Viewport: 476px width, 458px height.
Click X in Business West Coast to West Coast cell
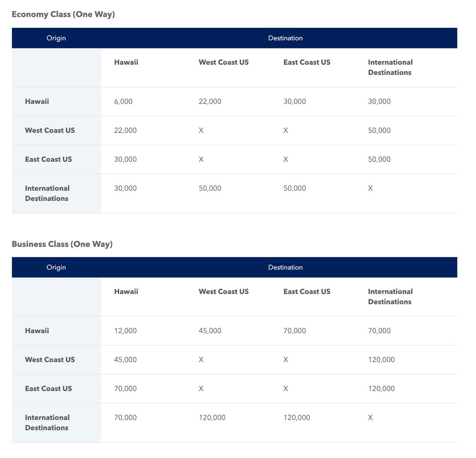point(201,360)
